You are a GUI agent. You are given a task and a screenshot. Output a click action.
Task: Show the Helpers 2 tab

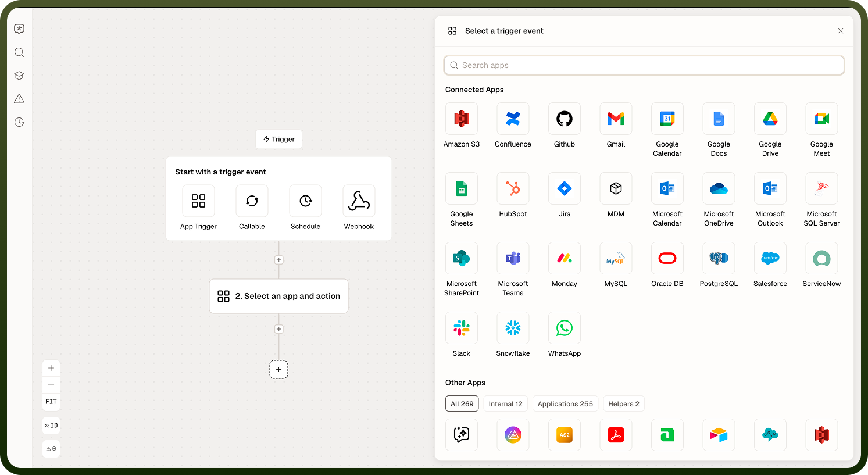[624, 404]
